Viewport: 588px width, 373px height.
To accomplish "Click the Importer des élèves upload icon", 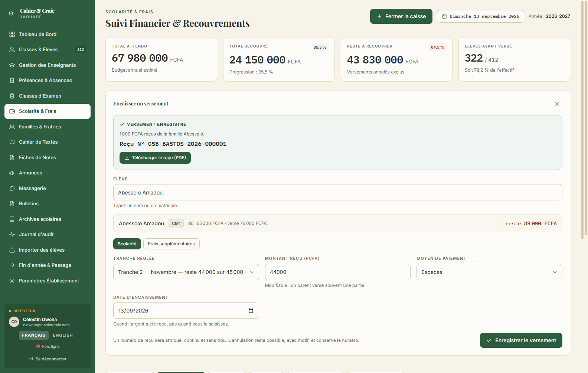I will 12,250.
